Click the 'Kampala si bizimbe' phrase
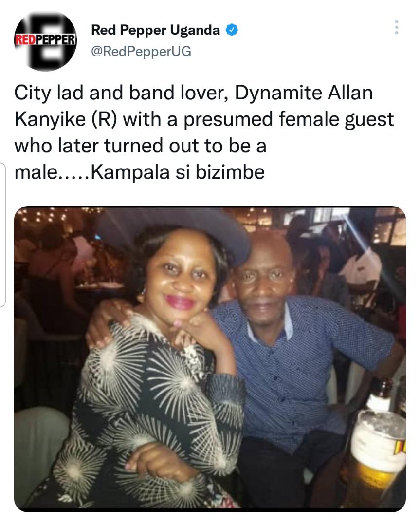Image resolution: width=420 pixels, height=526 pixels. pyautogui.click(x=178, y=172)
